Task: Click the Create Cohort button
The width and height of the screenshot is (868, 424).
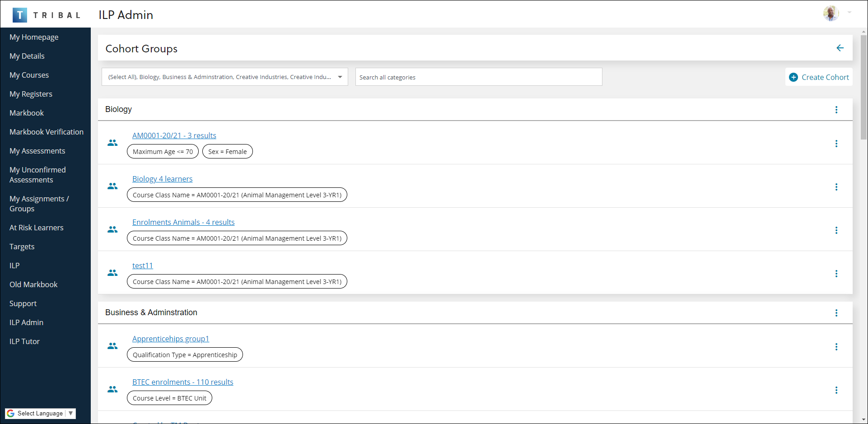Action: (x=819, y=77)
